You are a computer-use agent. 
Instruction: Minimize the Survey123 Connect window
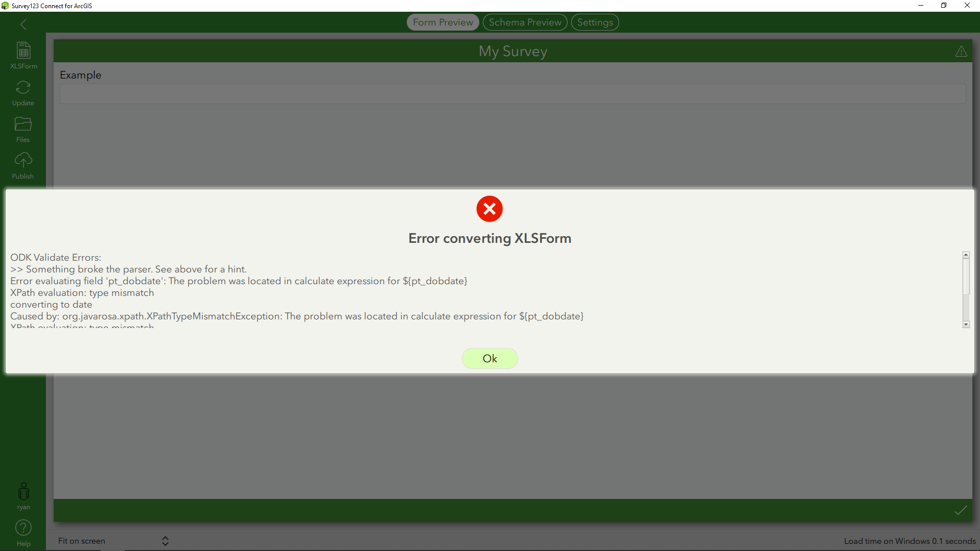[x=920, y=6]
